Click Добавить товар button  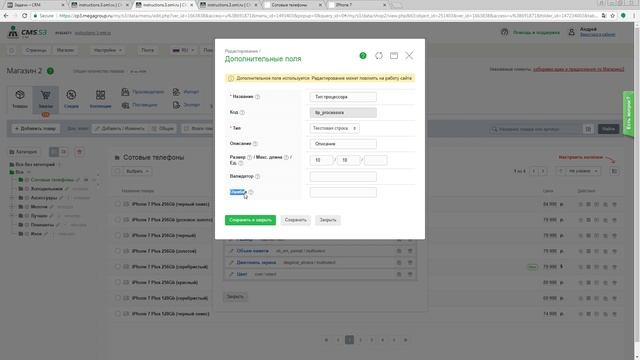(x=36, y=129)
